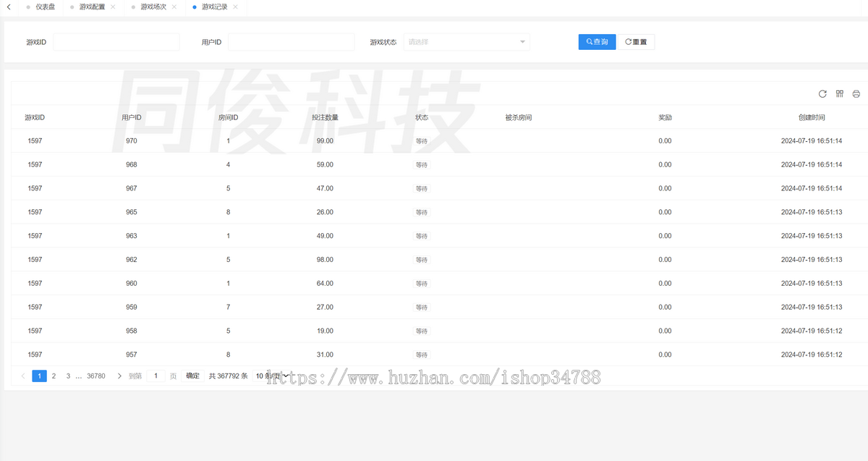Click bet amount 19.00

[x=325, y=331]
